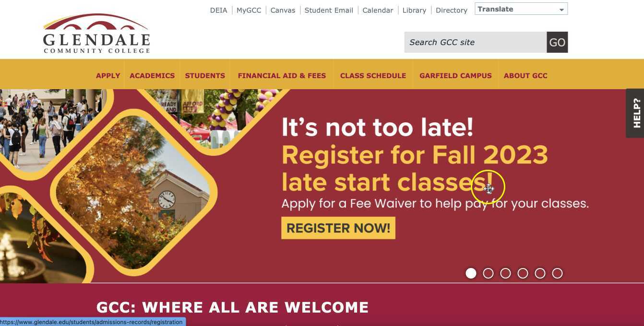Open FINANCIAL AID & FEES menu
The width and height of the screenshot is (644, 326).
click(x=282, y=76)
